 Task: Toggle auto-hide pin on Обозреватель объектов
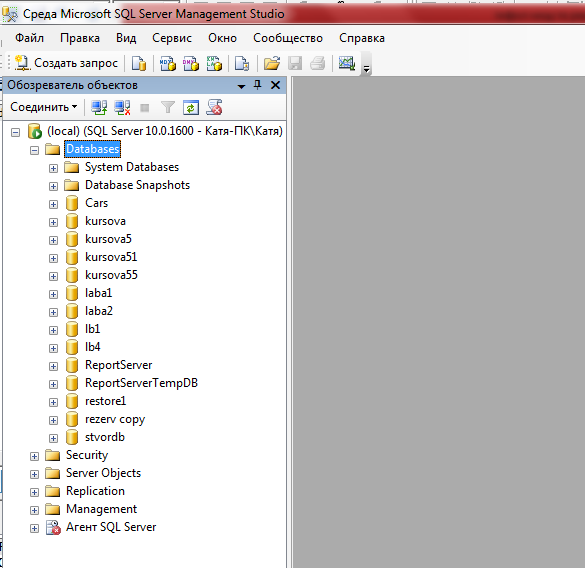click(x=257, y=85)
